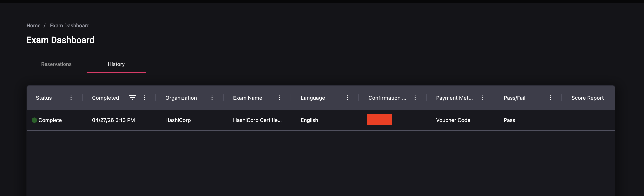Click the red redacted confirmation block
The height and width of the screenshot is (196, 644).
[379, 120]
